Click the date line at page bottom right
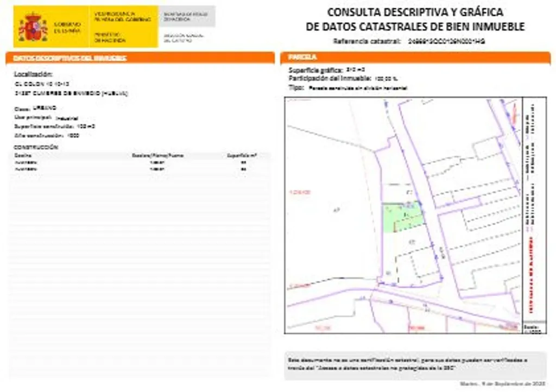 click(502, 384)
